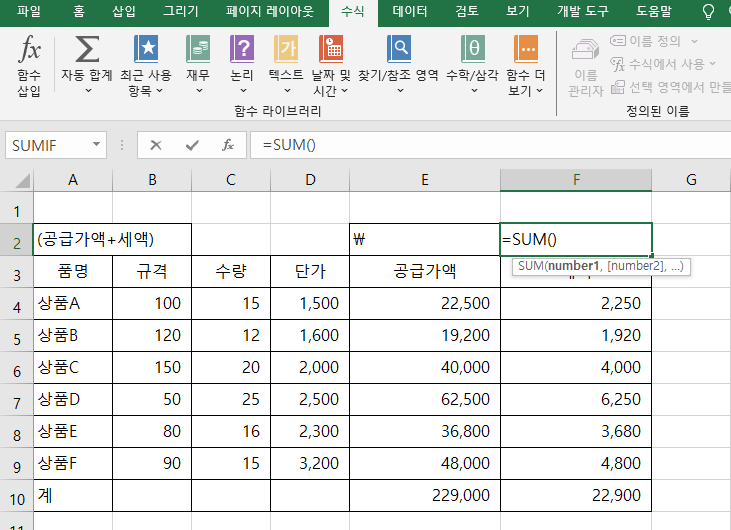
Task: Expand the 찾기/참조 영역 dropdown arrow
Action: tap(400, 90)
